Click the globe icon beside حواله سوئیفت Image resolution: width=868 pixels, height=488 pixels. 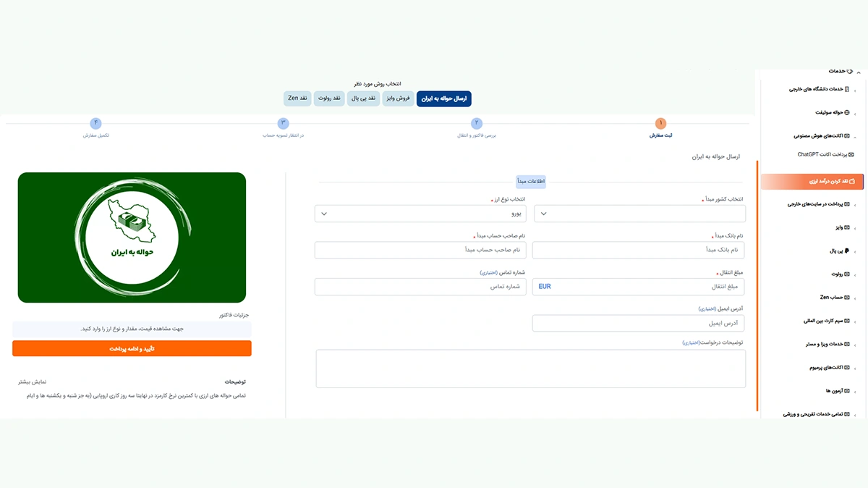click(x=847, y=113)
